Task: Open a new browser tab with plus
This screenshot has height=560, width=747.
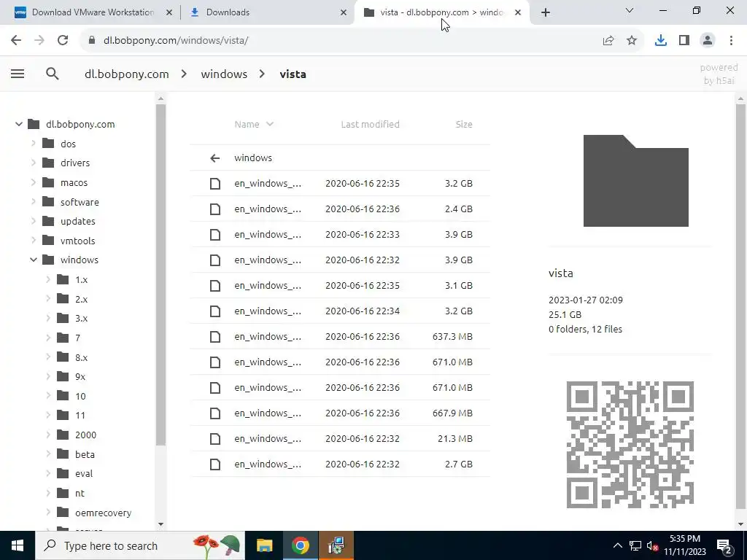Action: coord(546,13)
